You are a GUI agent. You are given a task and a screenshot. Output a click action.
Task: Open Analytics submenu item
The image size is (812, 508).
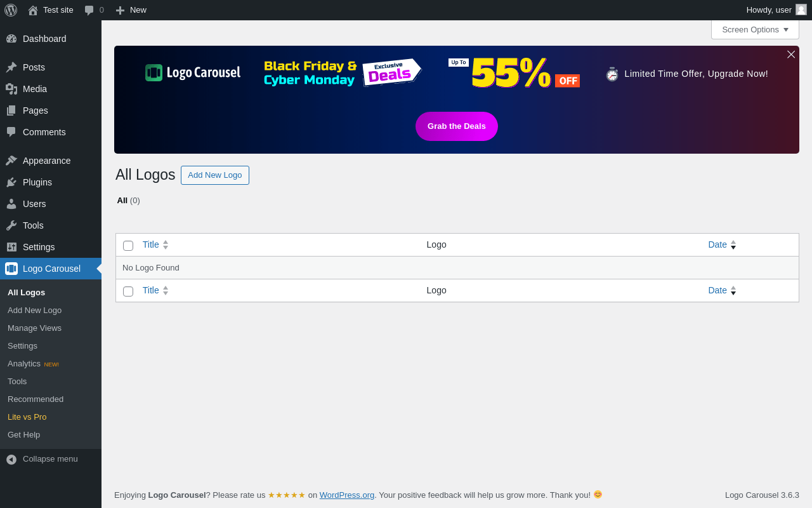[24, 364]
